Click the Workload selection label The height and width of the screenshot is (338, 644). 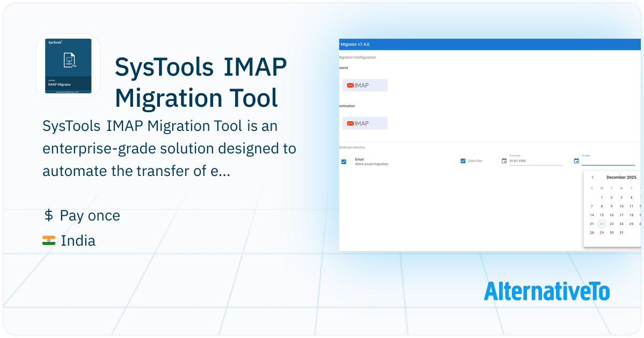352,148
